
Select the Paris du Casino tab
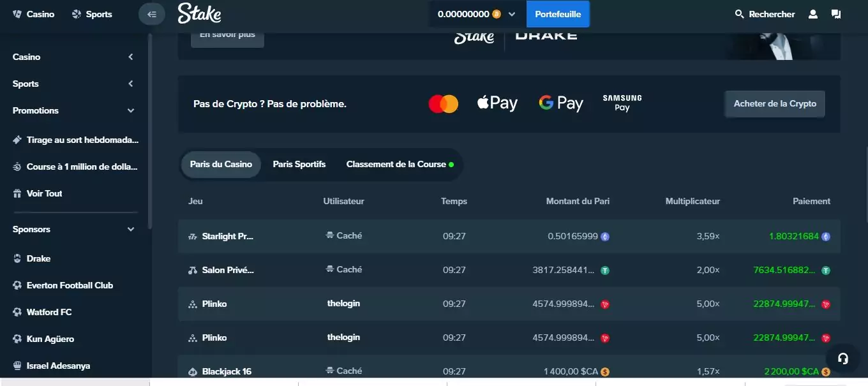point(221,164)
